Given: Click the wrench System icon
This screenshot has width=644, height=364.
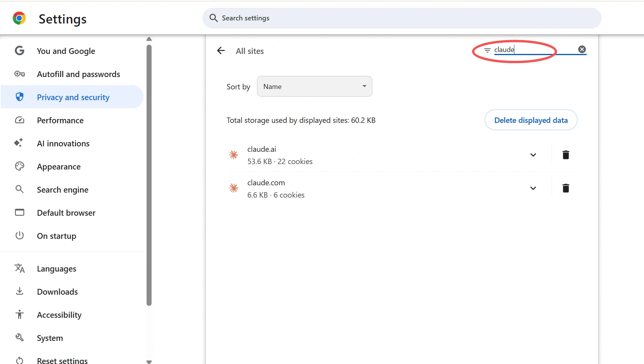Looking at the screenshot, I should point(20,337).
